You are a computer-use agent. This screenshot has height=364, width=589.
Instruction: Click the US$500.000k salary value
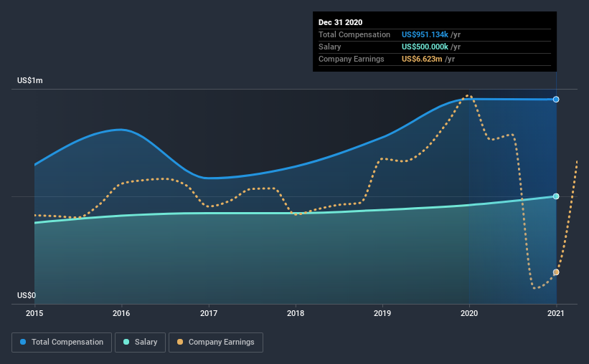[425, 47]
